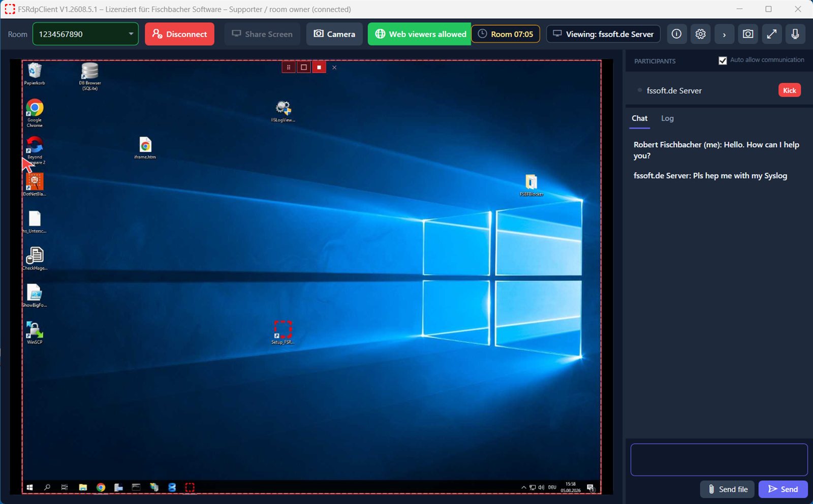This screenshot has width=813, height=504.
Task: Open the Room number dropdown
Action: coord(85,34)
